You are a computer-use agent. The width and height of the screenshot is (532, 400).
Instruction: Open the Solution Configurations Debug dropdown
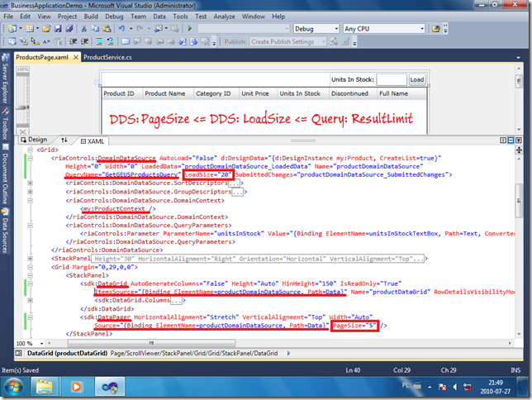tap(316, 29)
